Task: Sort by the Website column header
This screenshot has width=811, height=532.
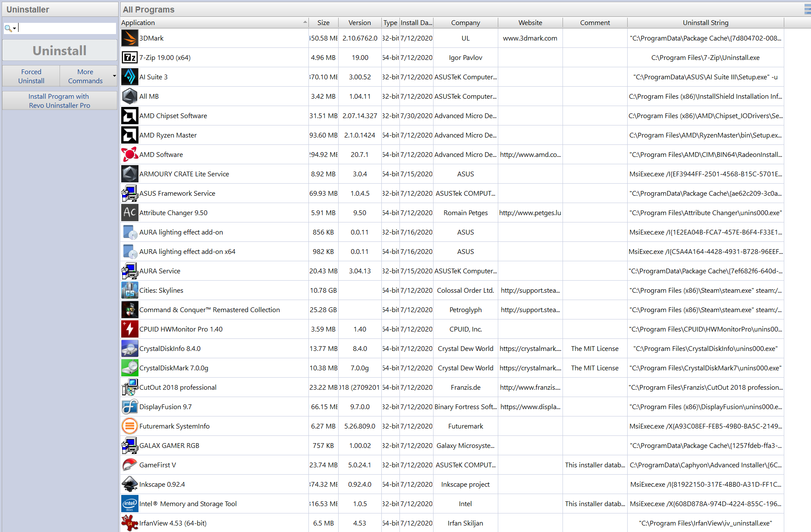Action: [x=530, y=22]
